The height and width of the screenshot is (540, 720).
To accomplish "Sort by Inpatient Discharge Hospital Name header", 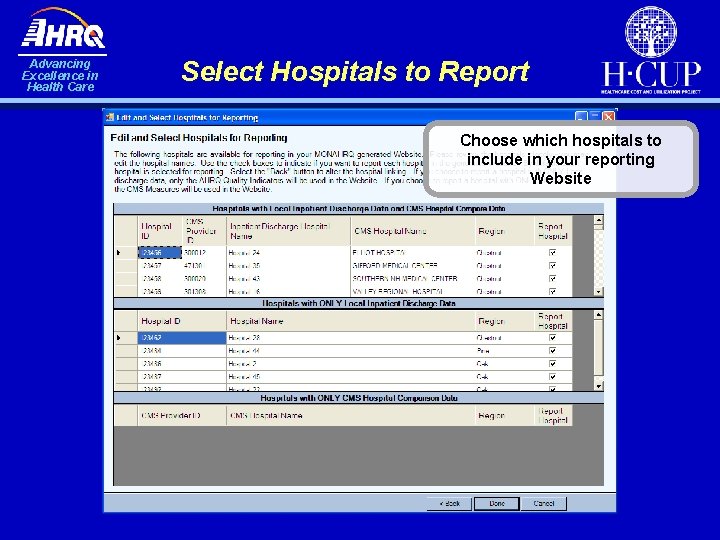I will [288, 231].
